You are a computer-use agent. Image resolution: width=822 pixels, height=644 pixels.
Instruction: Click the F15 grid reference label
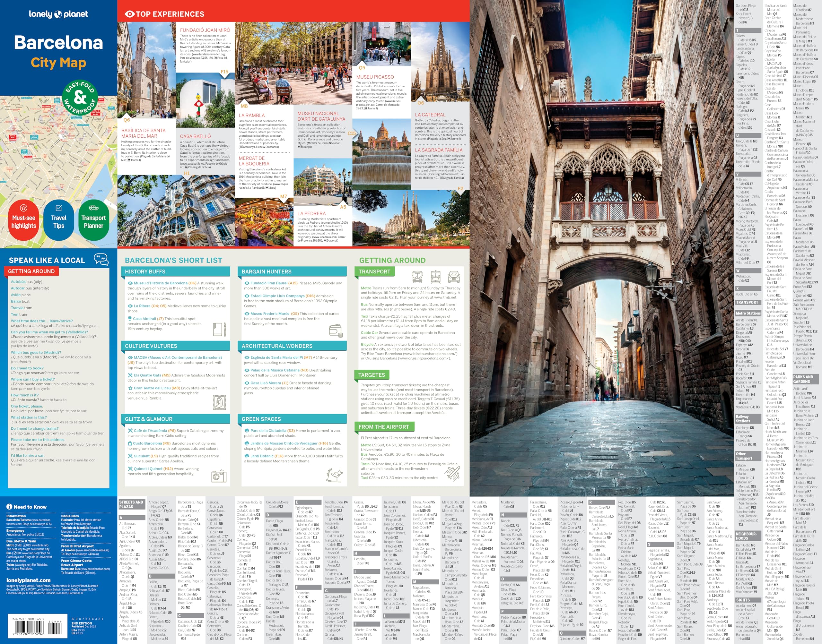click(224, 72)
